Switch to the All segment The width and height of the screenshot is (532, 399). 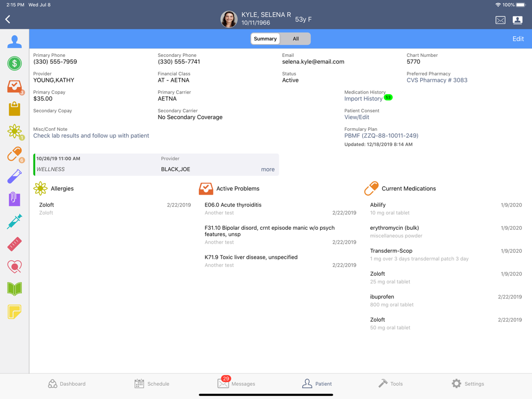pos(295,39)
